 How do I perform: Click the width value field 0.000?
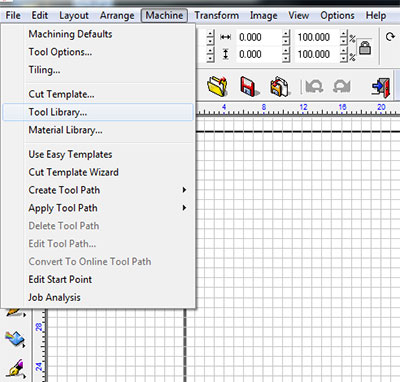point(259,37)
